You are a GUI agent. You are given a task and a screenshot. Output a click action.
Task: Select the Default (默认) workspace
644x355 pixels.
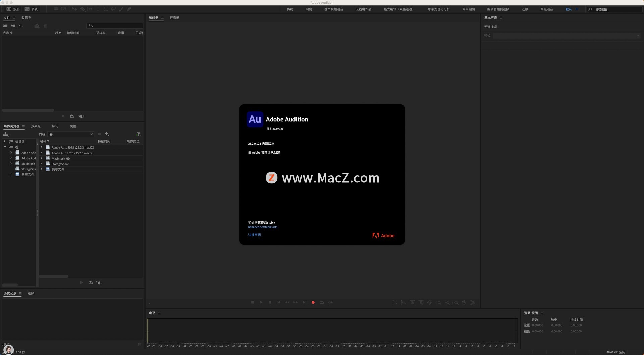click(569, 9)
